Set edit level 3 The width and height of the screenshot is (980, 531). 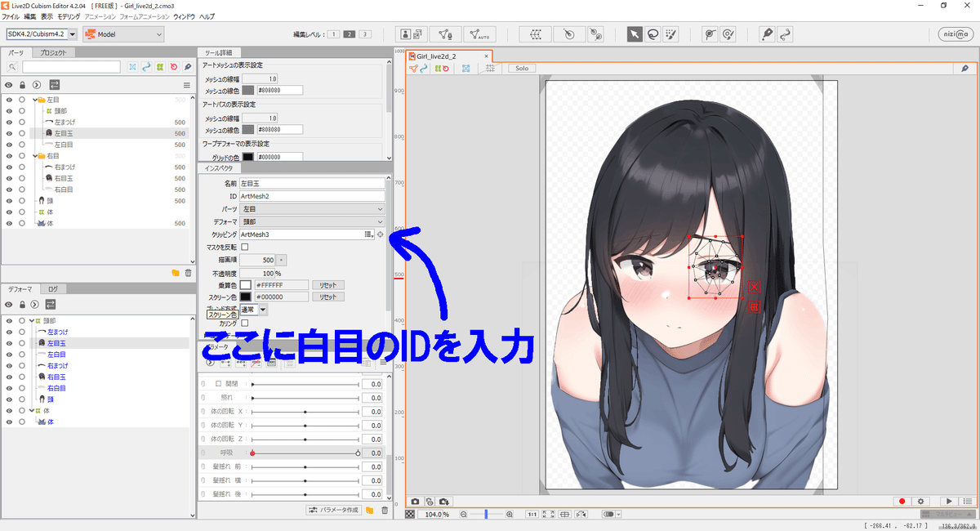pos(364,34)
